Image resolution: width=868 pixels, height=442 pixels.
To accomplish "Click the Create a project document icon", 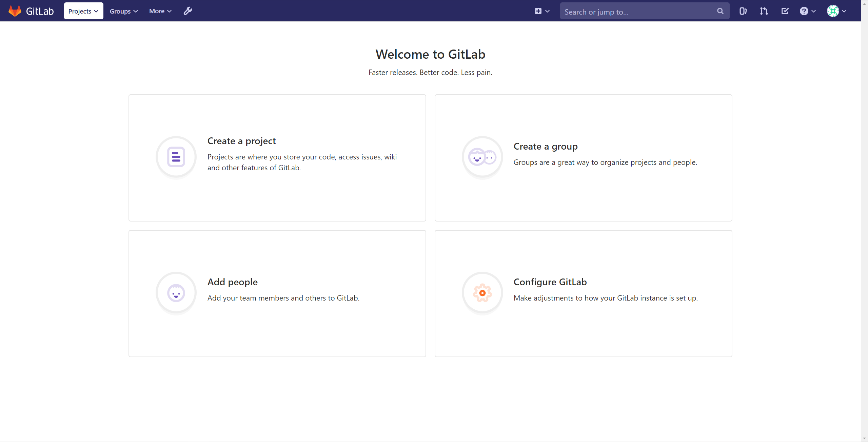I will (176, 157).
